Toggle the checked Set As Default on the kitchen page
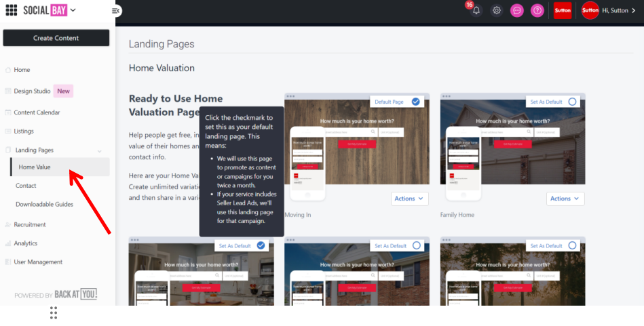Image resolution: width=644 pixels, height=326 pixels. click(x=261, y=245)
